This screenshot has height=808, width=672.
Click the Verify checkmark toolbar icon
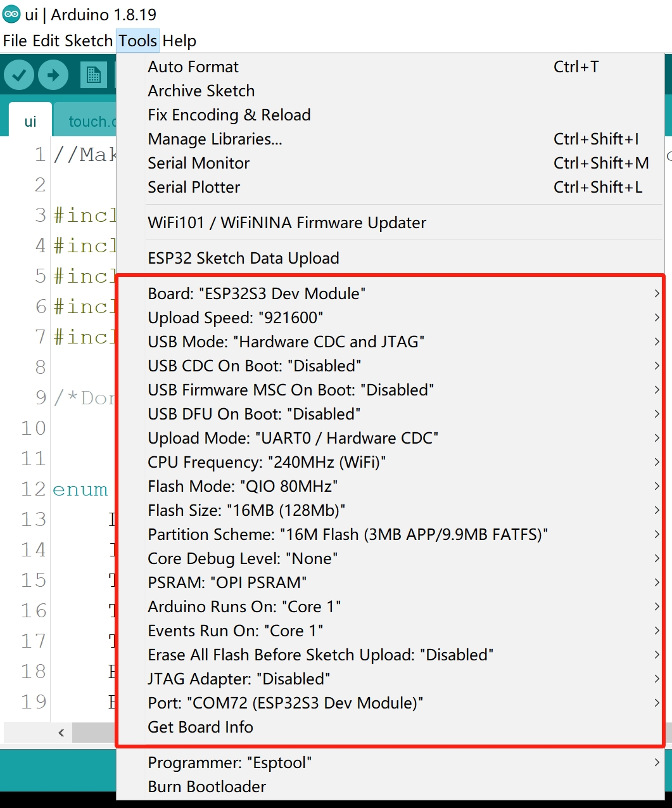19,75
